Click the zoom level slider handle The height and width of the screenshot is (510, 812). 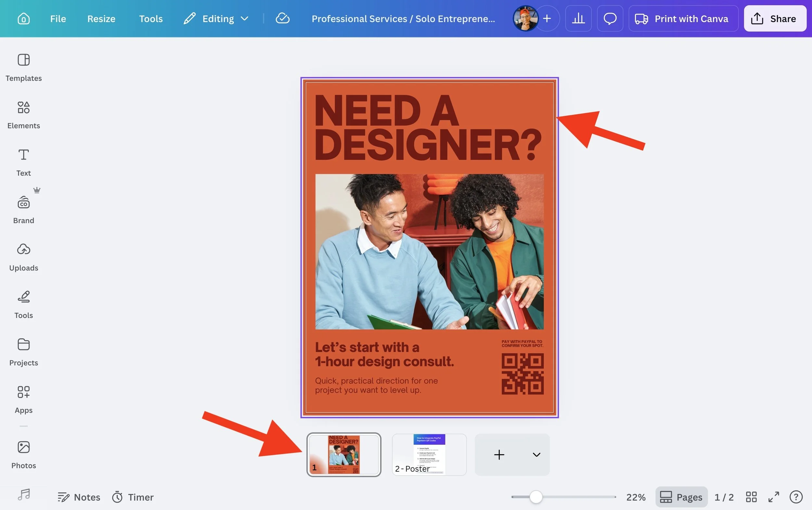point(536,497)
